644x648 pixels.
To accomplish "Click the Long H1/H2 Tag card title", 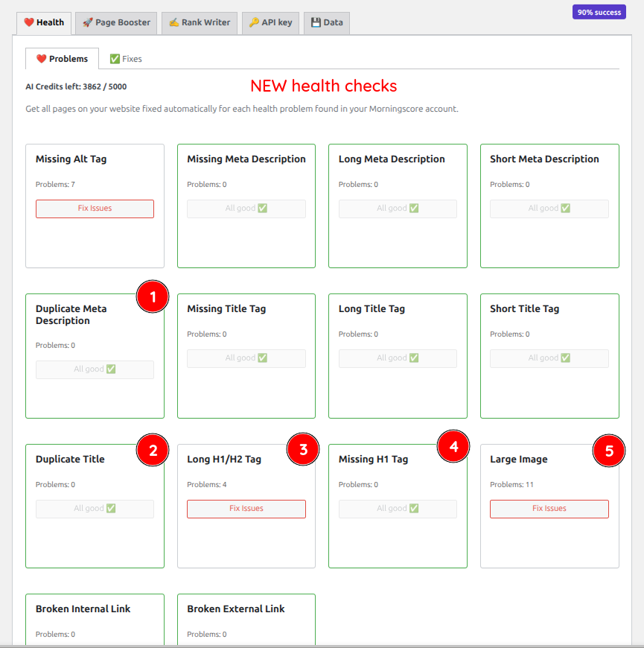I will [224, 459].
